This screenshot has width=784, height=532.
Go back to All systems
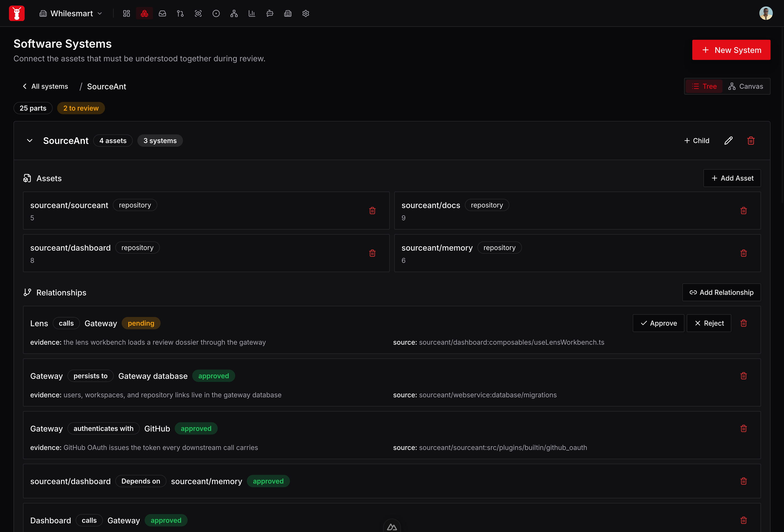click(x=45, y=86)
